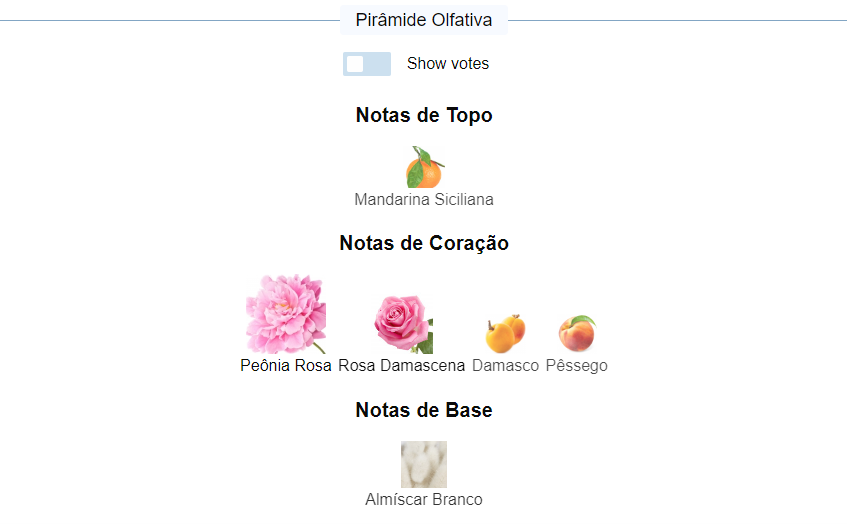This screenshot has width=847, height=524.
Task: Select the Pêssego peach icon
Action: click(576, 333)
